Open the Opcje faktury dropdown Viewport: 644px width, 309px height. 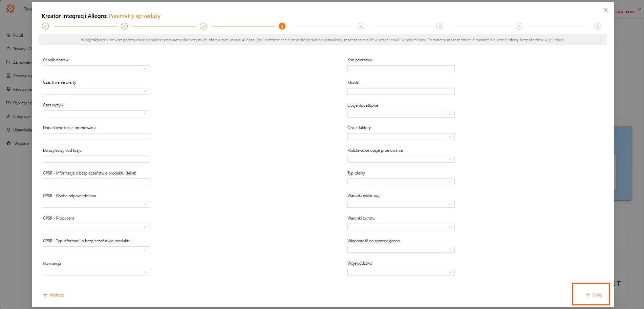pyautogui.click(x=401, y=137)
